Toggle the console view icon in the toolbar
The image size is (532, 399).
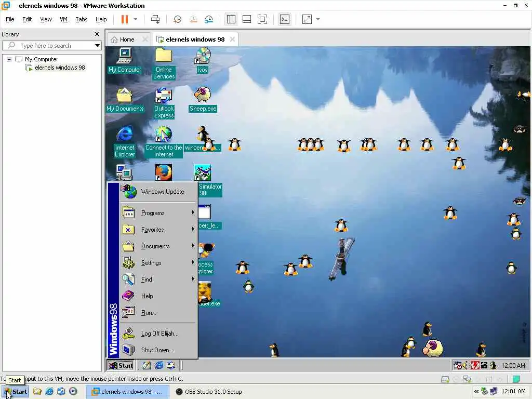pyautogui.click(x=284, y=19)
